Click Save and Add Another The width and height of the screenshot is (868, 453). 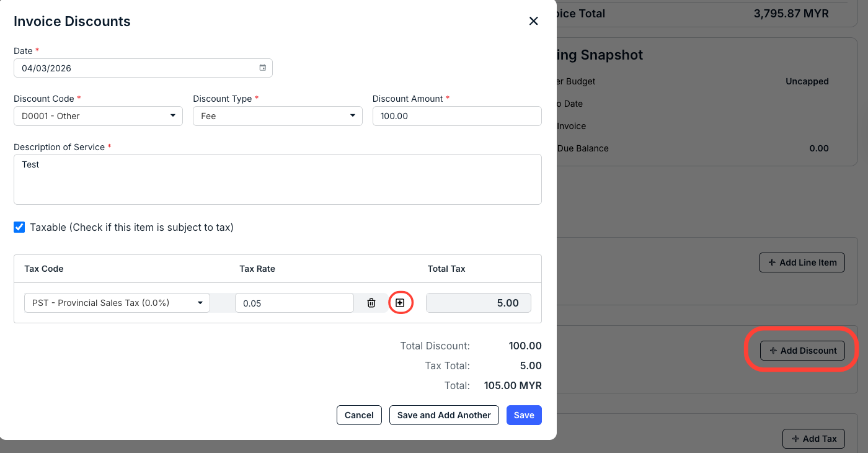[x=444, y=415]
